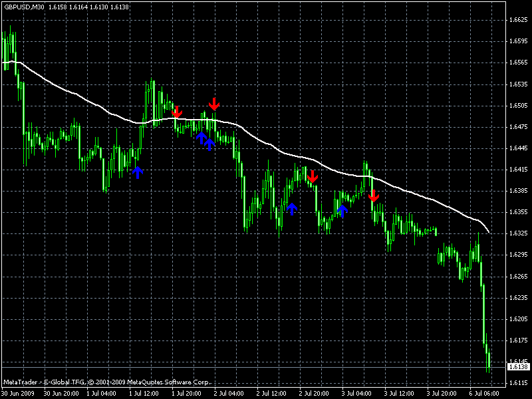Click the blue buy arrow near the 1.6355 level after 2 Jul 12:00
This screenshot has width=532, height=399.
click(x=292, y=209)
